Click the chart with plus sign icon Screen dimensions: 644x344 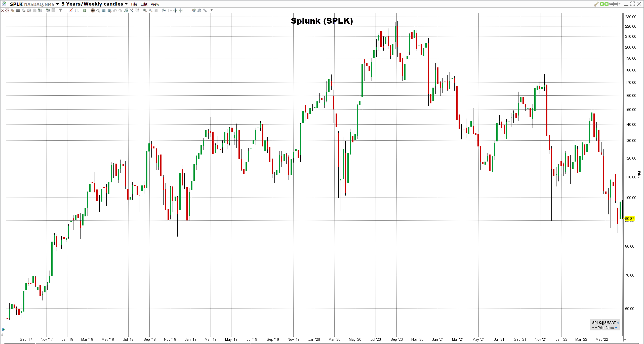(x=40, y=10)
